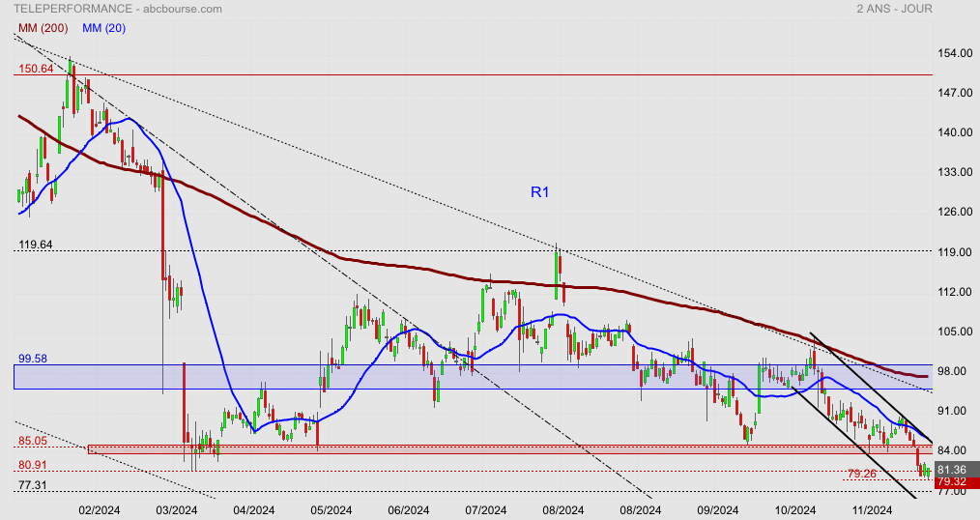This screenshot has width=980, height=520.
Task: Click the 07/2024 date axis label
Action: click(x=485, y=510)
